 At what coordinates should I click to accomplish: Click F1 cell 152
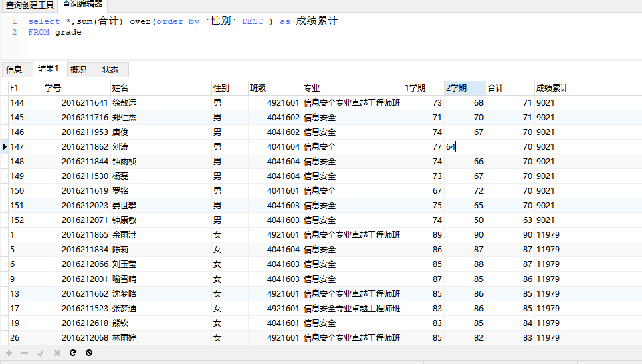coord(26,220)
